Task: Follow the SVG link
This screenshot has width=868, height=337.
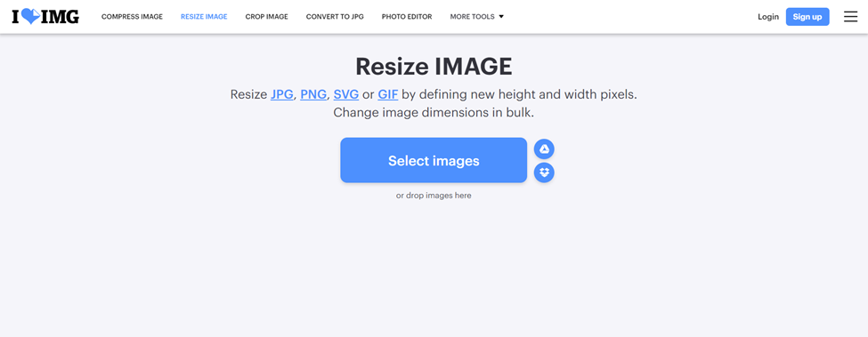Action: 346,94
